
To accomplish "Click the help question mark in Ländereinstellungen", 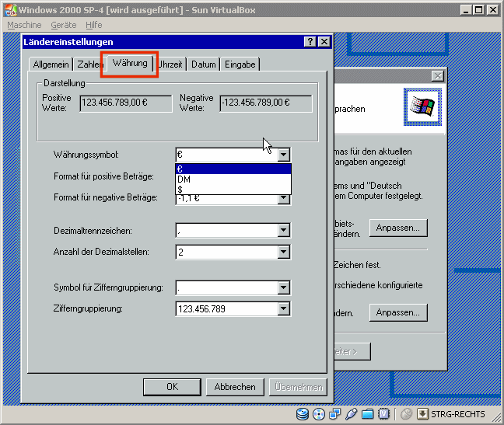I will point(310,42).
